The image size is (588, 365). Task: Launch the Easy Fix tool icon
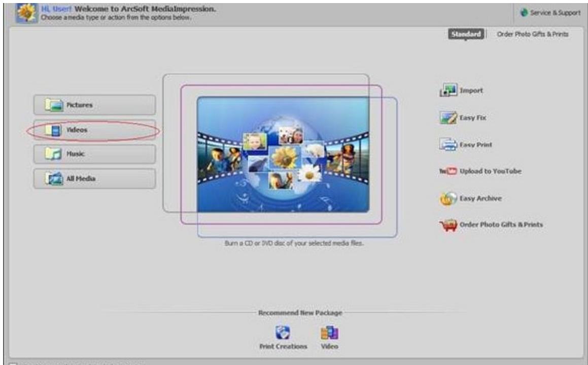[x=448, y=118]
